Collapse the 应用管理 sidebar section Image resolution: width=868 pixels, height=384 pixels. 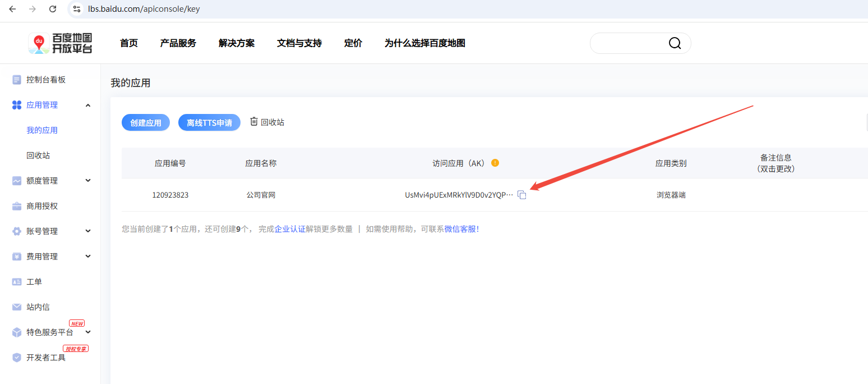click(88, 105)
